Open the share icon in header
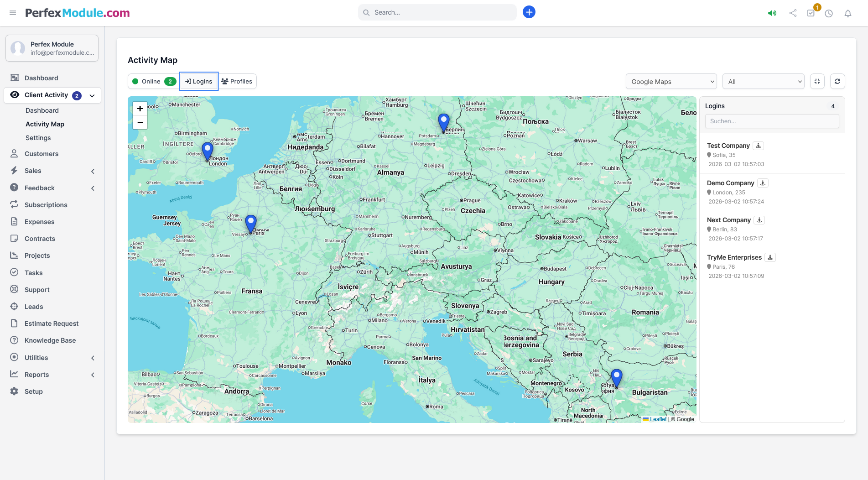Image resolution: width=868 pixels, height=480 pixels. click(793, 13)
